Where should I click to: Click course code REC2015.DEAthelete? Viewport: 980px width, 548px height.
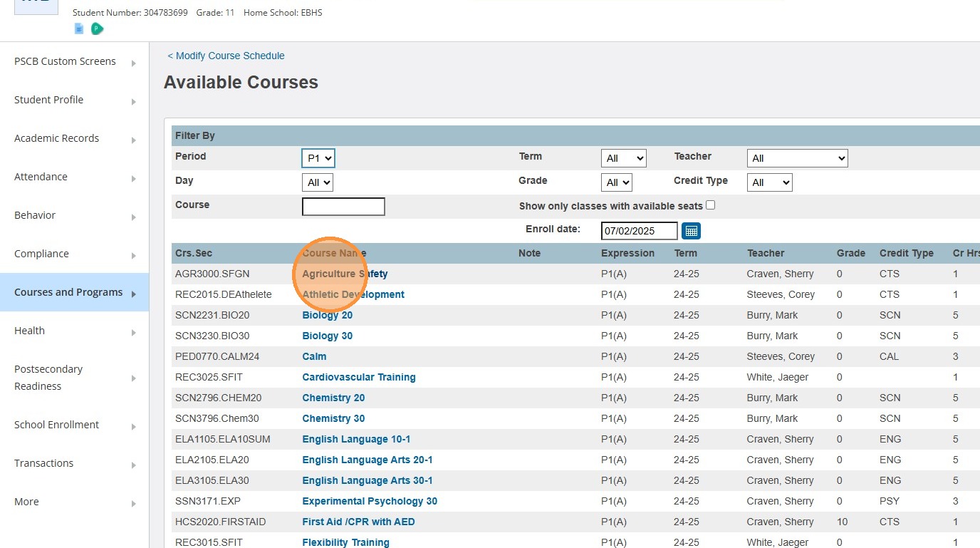pyautogui.click(x=224, y=294)
